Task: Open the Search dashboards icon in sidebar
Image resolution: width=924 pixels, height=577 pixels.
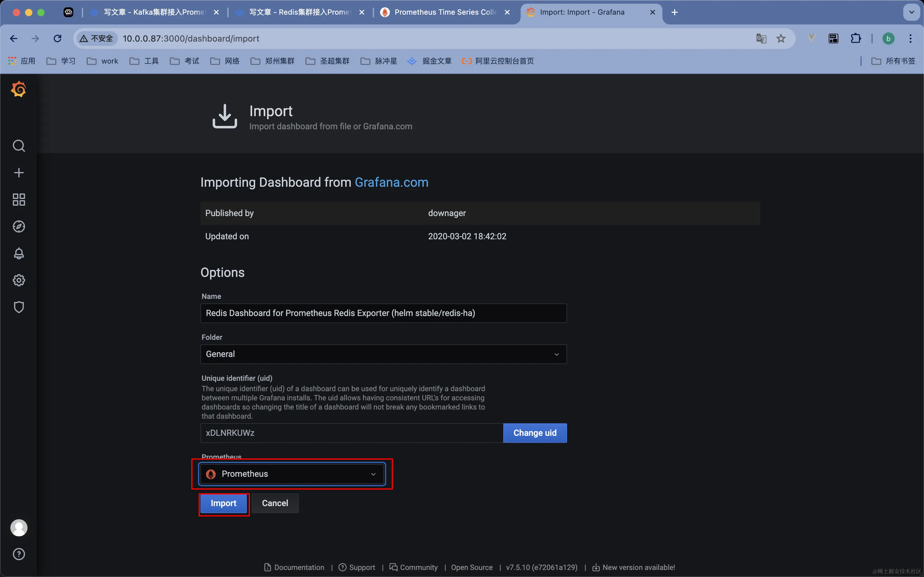Action: point(19,146)
